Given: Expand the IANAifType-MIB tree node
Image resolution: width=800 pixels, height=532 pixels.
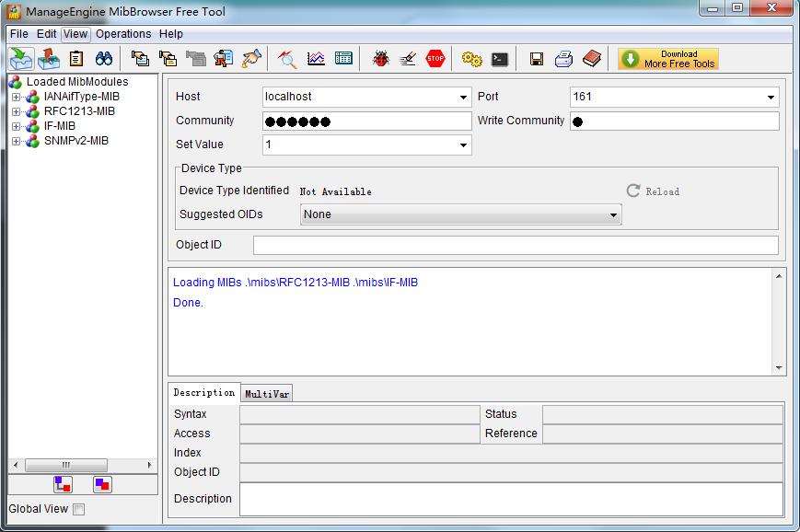Looking at the screenshot, I should [17, 97].
